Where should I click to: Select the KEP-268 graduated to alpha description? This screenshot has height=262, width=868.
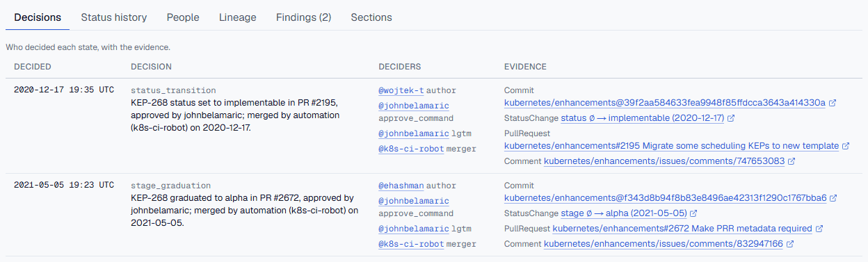coord(244,211)
